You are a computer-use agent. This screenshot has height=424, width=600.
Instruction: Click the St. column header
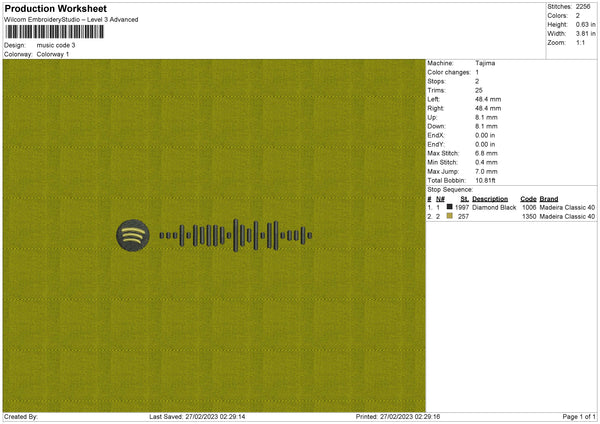point(465,199)
